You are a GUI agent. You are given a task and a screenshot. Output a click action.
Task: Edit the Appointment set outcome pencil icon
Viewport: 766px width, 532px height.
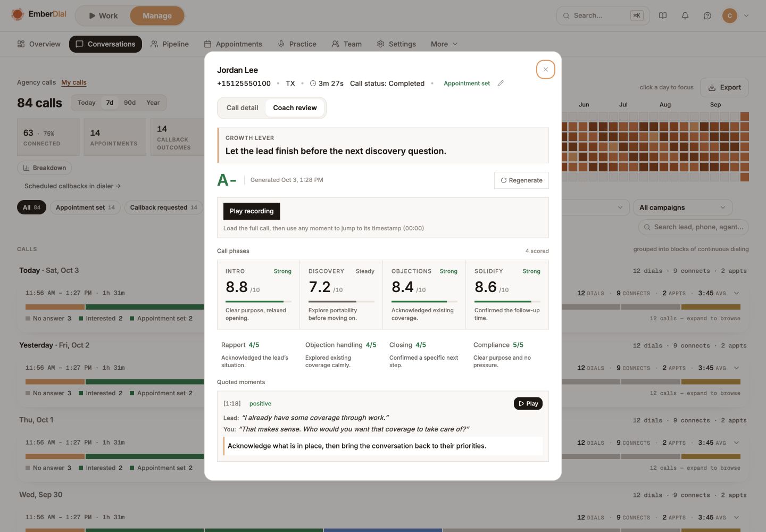(501, 84)
